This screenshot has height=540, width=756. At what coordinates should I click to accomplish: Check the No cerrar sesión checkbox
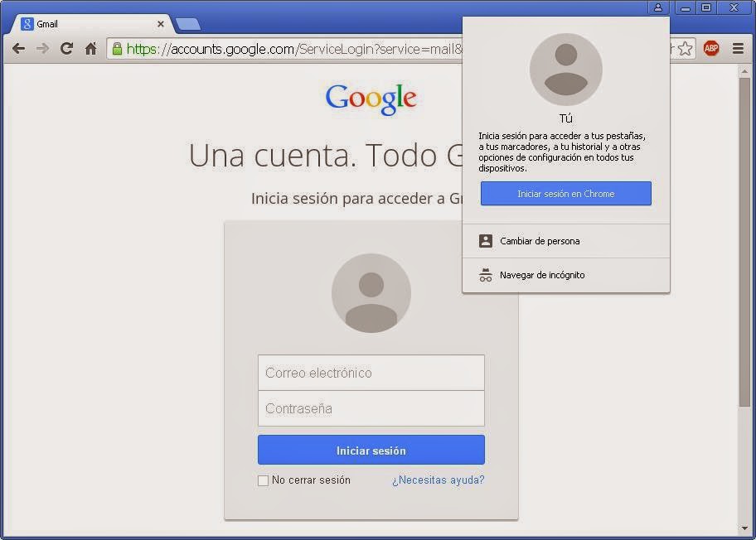click(263, 480)
